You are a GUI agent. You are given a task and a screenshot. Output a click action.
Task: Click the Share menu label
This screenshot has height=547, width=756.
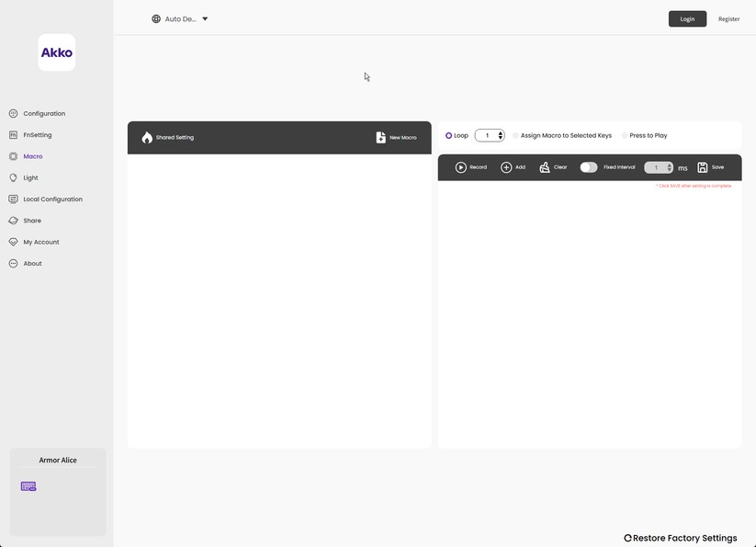click(32, 221)
